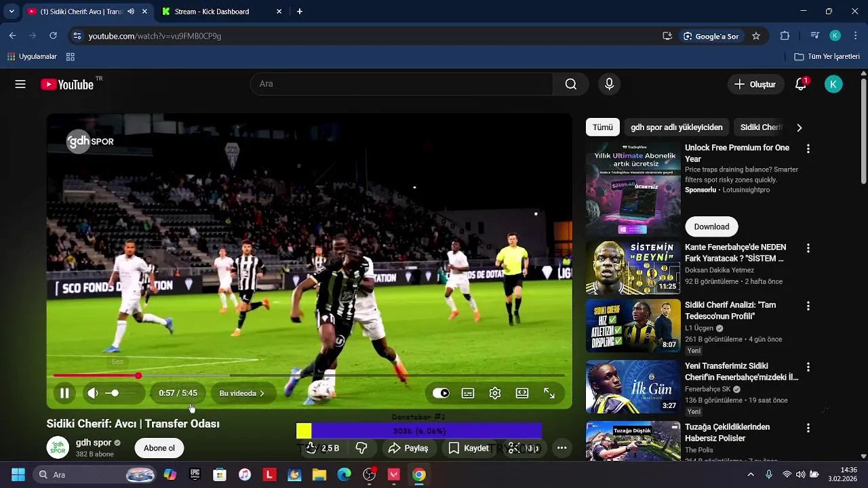The height and width of the screenshot is (488, 868).
Task: Open the Uygulamalar apps shortcut
Action: point(32,57)
